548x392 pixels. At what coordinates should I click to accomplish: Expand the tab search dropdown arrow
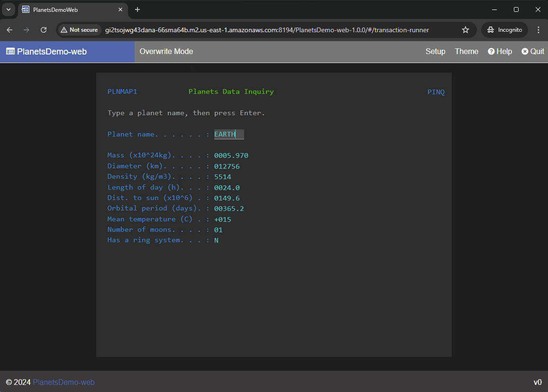pos(8,9)
